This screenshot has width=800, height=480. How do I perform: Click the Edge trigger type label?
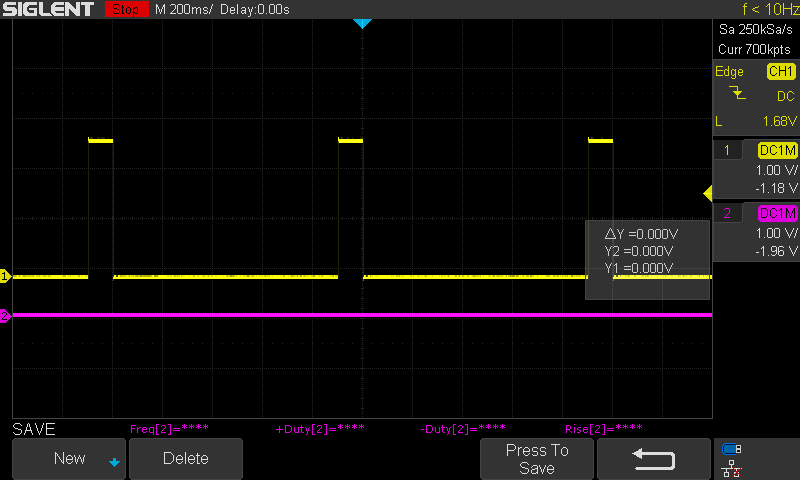[729, 72]
